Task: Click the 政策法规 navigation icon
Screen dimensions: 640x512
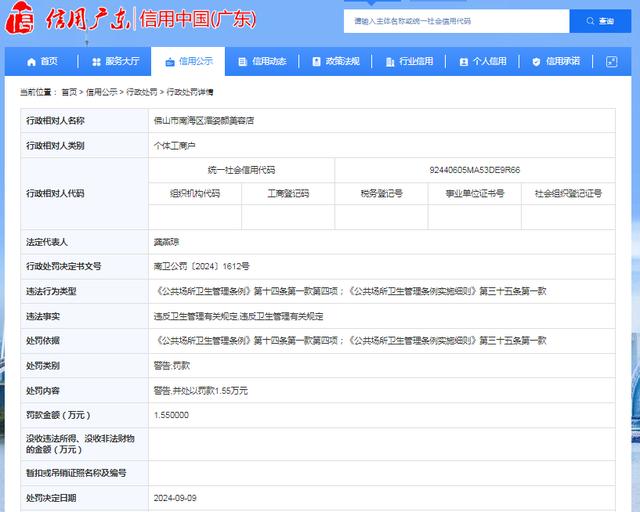Action: point(316,62)
